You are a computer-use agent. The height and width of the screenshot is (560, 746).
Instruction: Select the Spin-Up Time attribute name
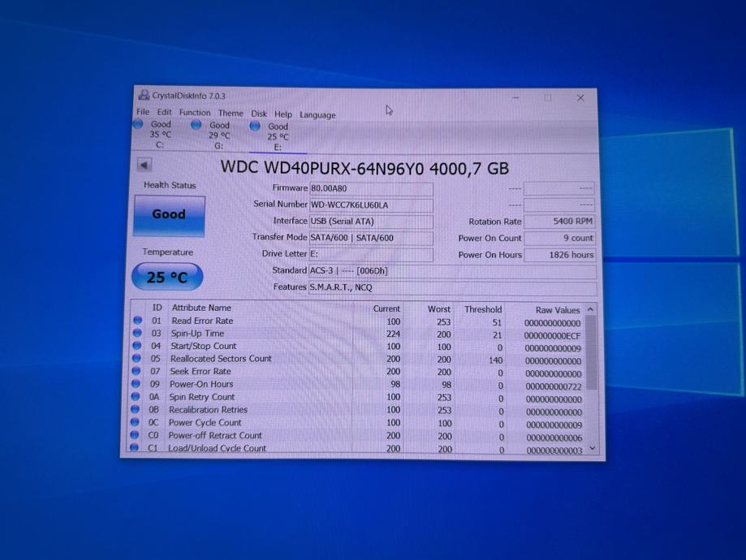197,334
